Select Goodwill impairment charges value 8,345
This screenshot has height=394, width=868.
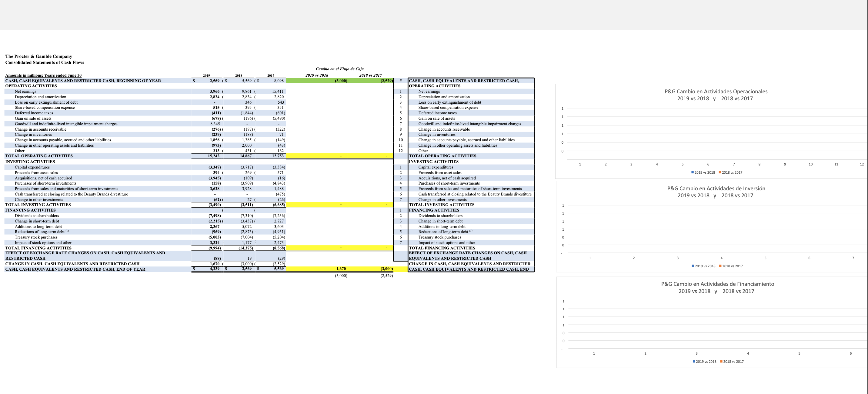(215, 124)
